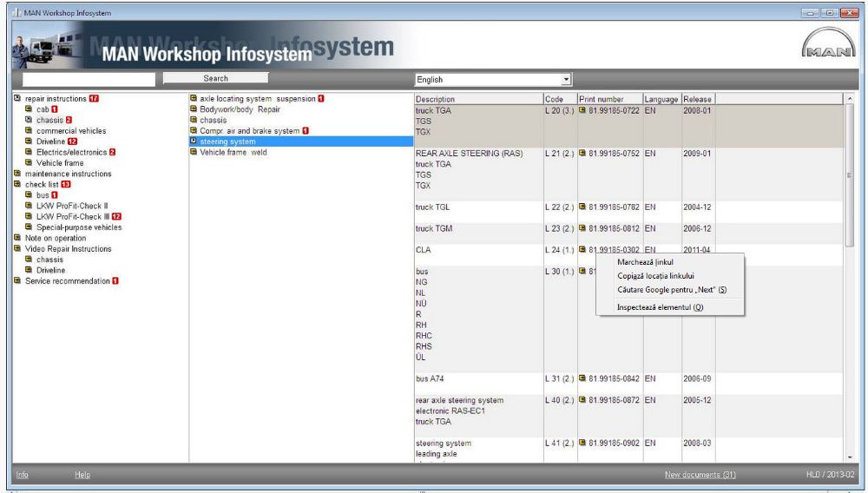Click the Search button
The height and width of the screenshot is (493, 868).
click(215, 79)
